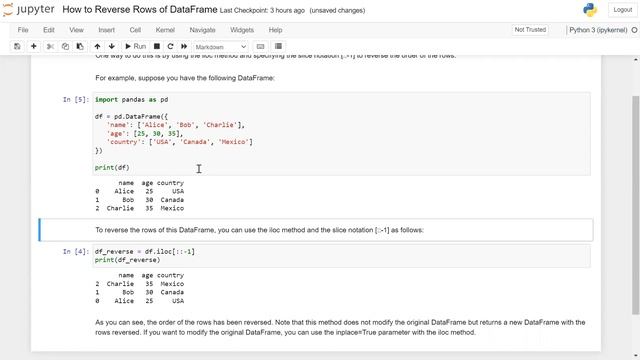Click the kernel idle indicator circle

point(634,30)
